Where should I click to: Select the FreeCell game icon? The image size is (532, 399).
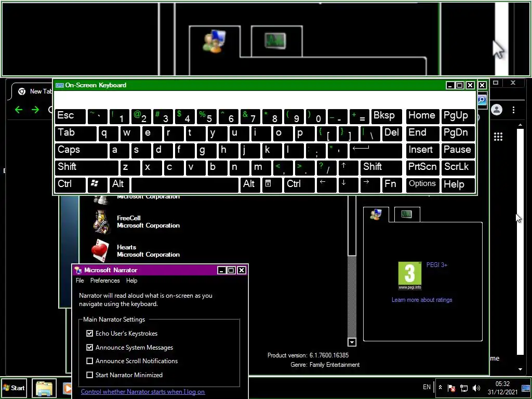pyautogui.click(x=101, y=222)
